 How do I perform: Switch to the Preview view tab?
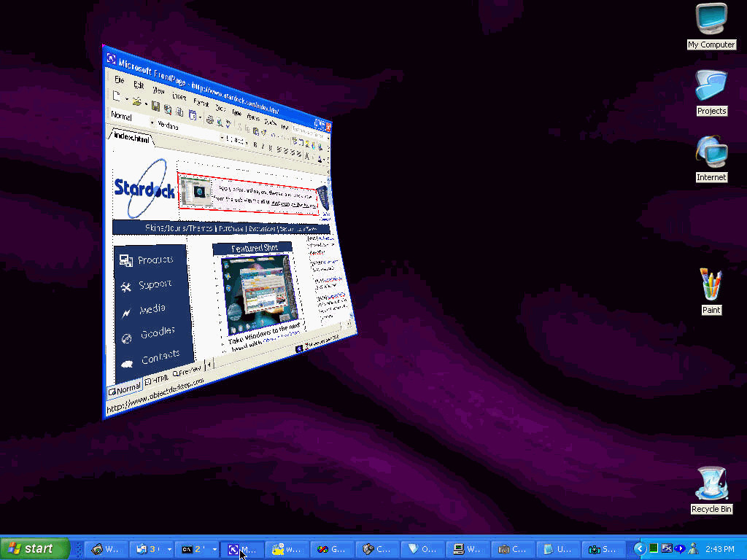click(187, 370)
